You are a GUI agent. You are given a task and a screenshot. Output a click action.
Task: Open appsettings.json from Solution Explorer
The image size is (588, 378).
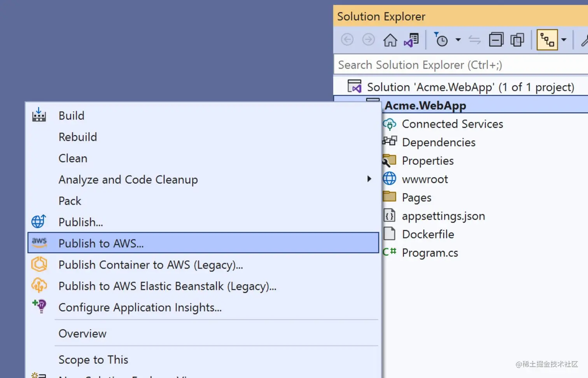(443, 216)
